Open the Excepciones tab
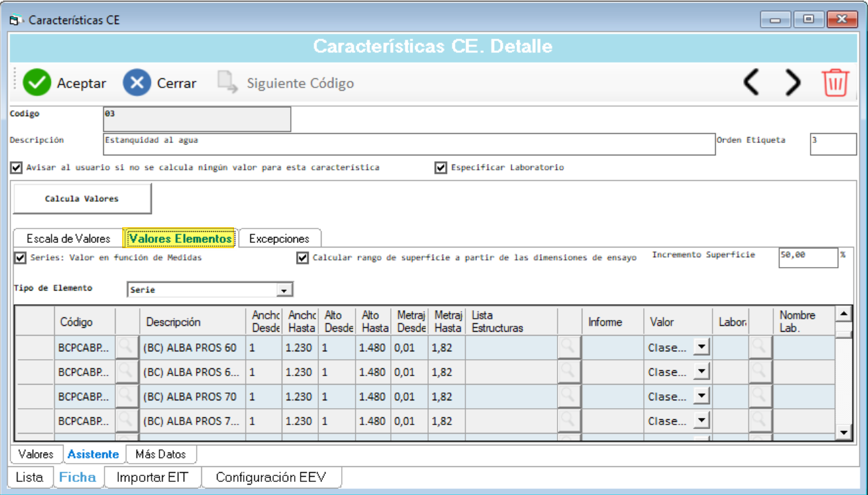 coord(279,238)
